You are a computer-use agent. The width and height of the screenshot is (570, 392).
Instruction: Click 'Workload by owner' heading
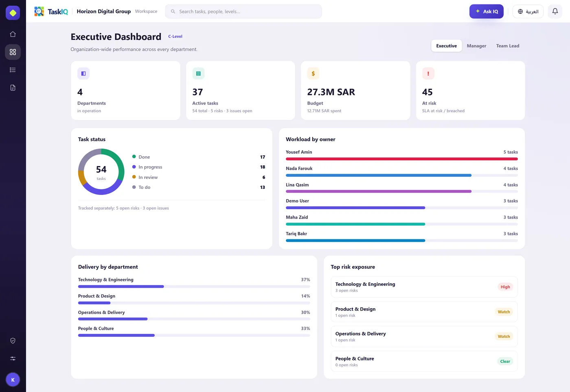coord(311,139)
